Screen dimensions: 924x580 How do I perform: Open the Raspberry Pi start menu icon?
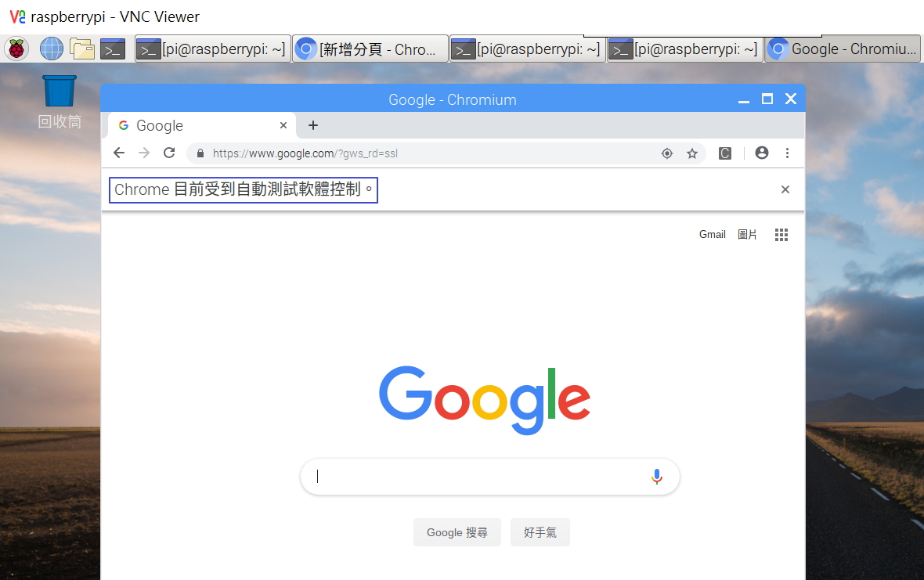tap(16, 48)
